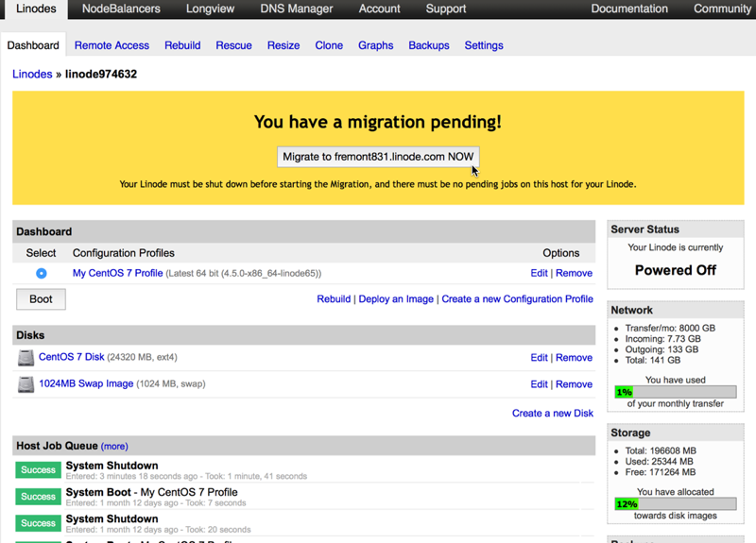Click 'Incoming: 7.73 GB' network entry

coord(663,339)
